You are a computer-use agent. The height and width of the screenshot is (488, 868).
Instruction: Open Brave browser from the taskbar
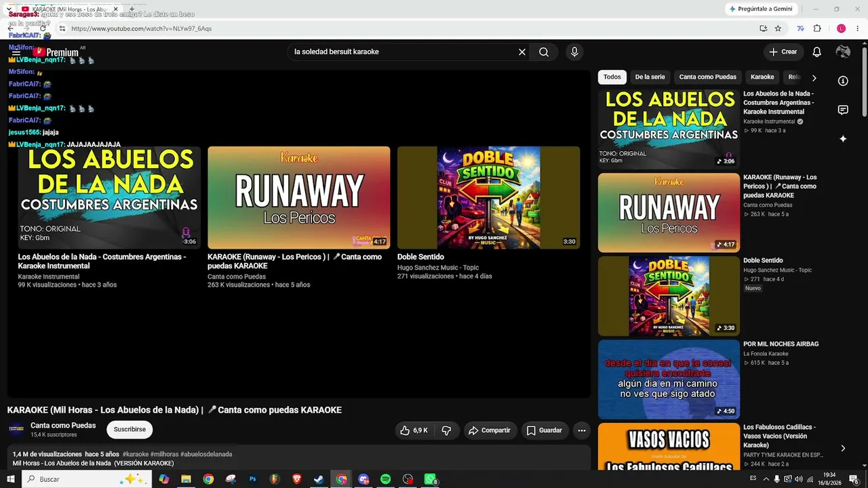(x=296, y=479)
